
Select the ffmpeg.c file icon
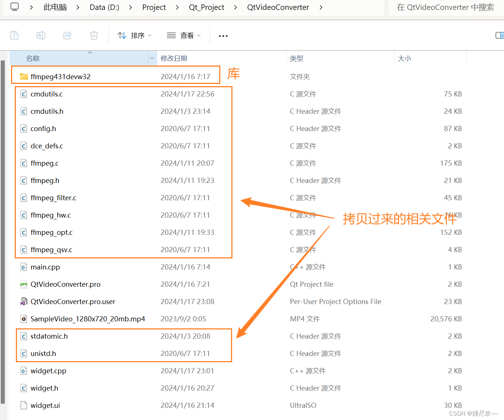[24, 163]
